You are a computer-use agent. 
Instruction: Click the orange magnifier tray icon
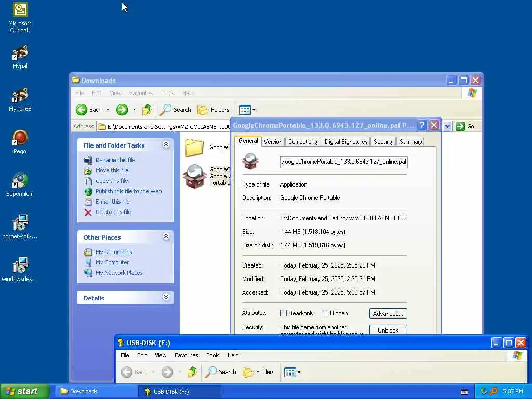[494, 391]
